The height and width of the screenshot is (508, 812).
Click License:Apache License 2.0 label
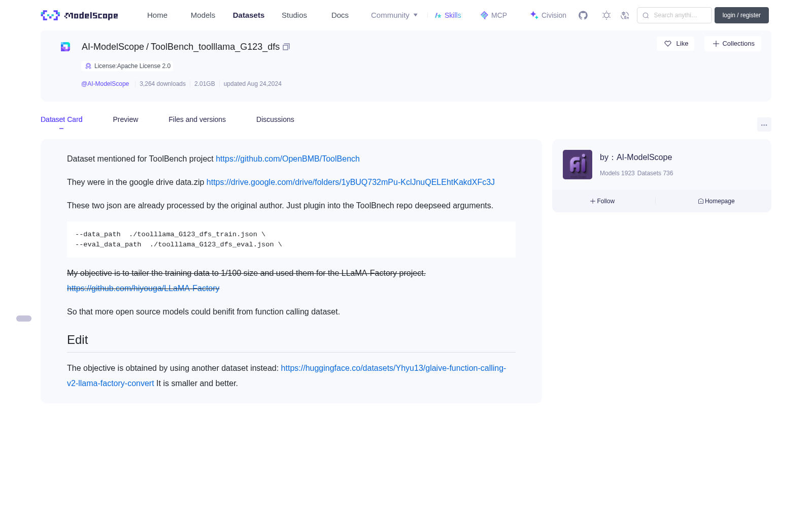[x=132, y=66]
